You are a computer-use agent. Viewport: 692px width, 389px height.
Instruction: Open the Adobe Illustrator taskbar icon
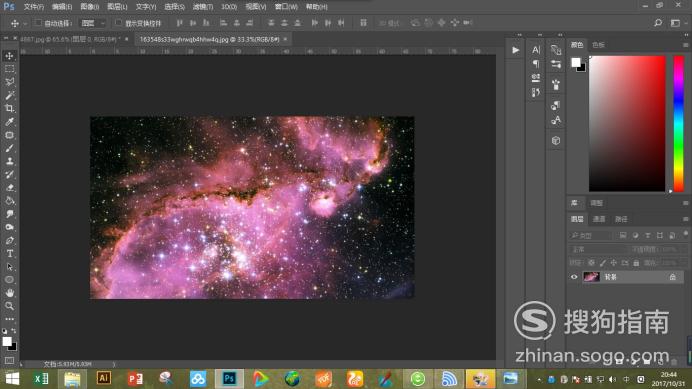point(104,378)
